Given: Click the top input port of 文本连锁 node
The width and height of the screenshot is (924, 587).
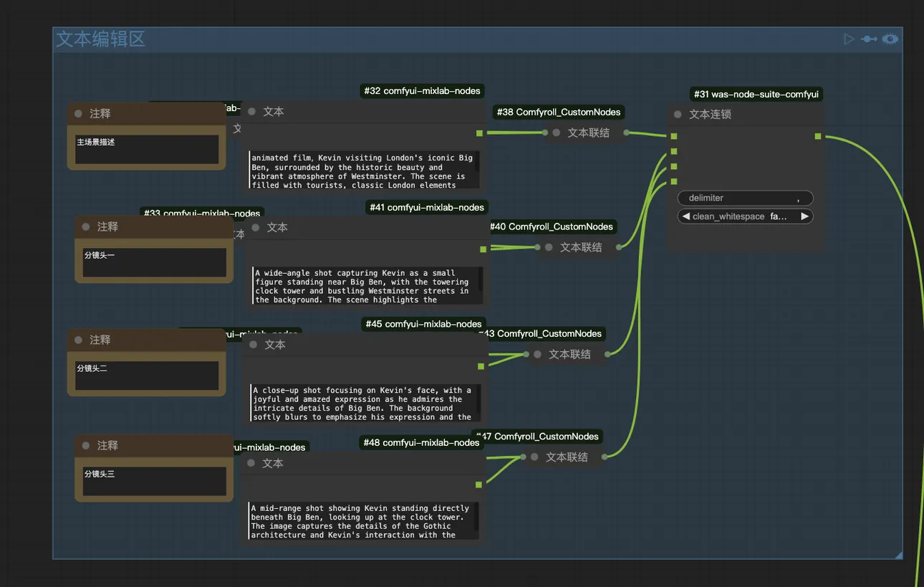Looking at the screenshot, I should tap(674, 136).
